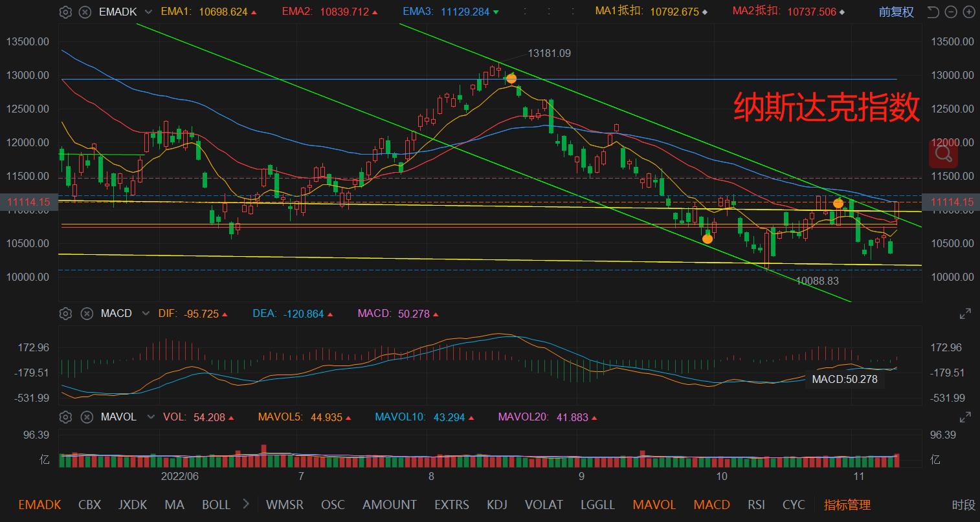Viewport: 980px width, 522px height.
Task: Close the EMADK indicator with X icon
Action: [86, 12]
